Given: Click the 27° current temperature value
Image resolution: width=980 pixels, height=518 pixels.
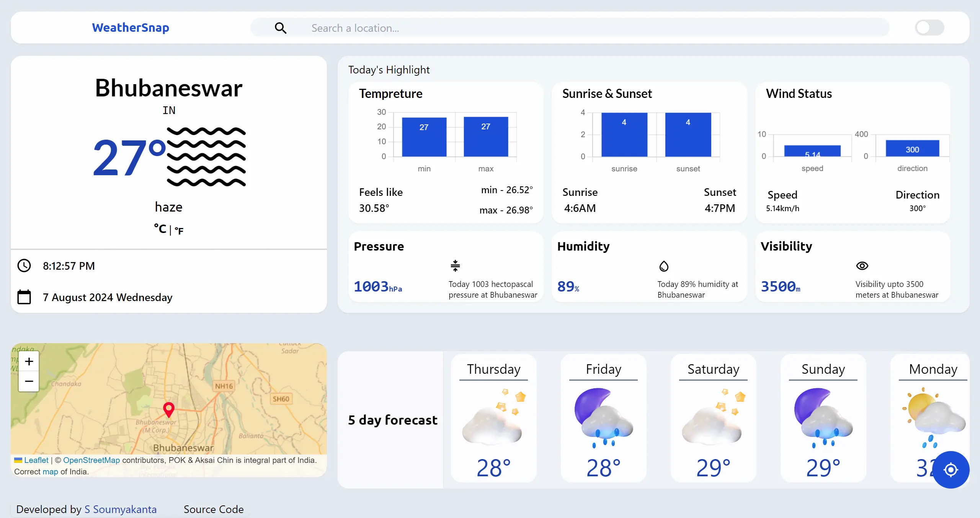Looking at the screenshot, I should (129, 158).
